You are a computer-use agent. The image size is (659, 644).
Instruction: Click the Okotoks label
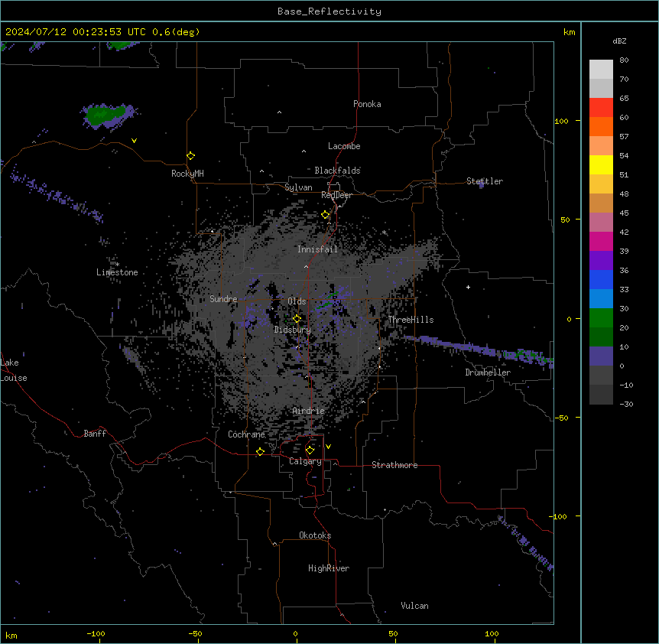(315, 535)
